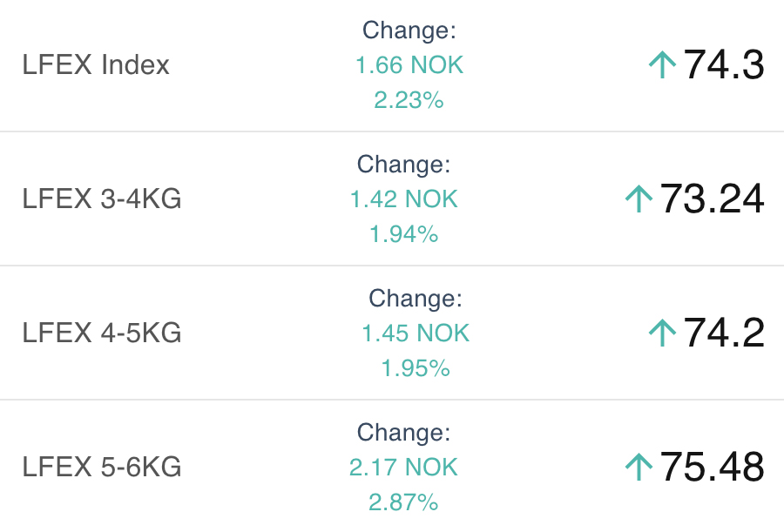Click the 1.66 NOK change value
Viewport: 784px width, 532px height.
pyautogui.click(x=409, y=65)
